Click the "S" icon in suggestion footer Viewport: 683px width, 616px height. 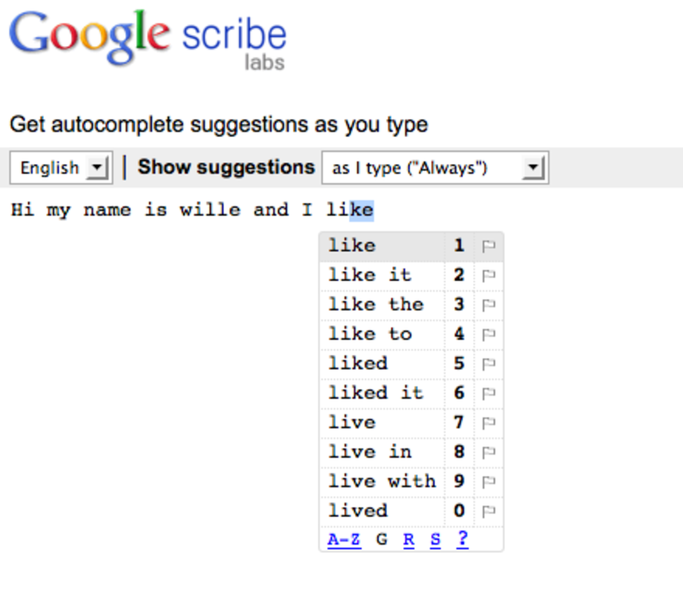point(435,539)
